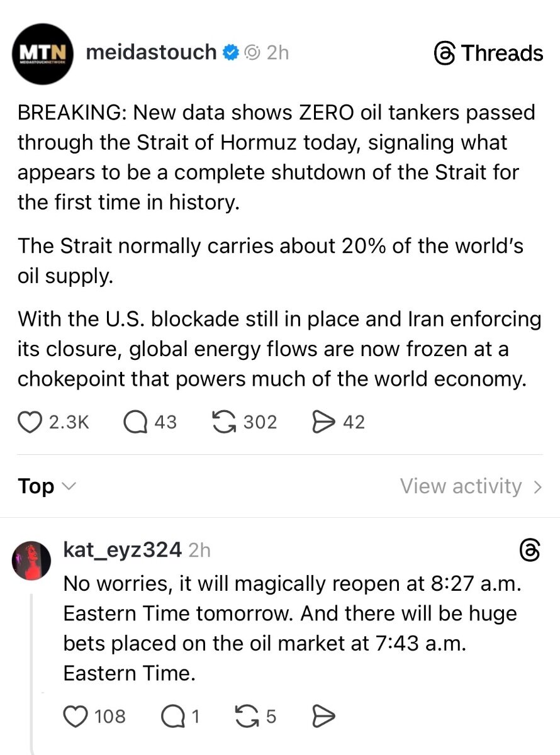Open the kat_eyz324 username link
Screen dimensions: 560x755
123,550
